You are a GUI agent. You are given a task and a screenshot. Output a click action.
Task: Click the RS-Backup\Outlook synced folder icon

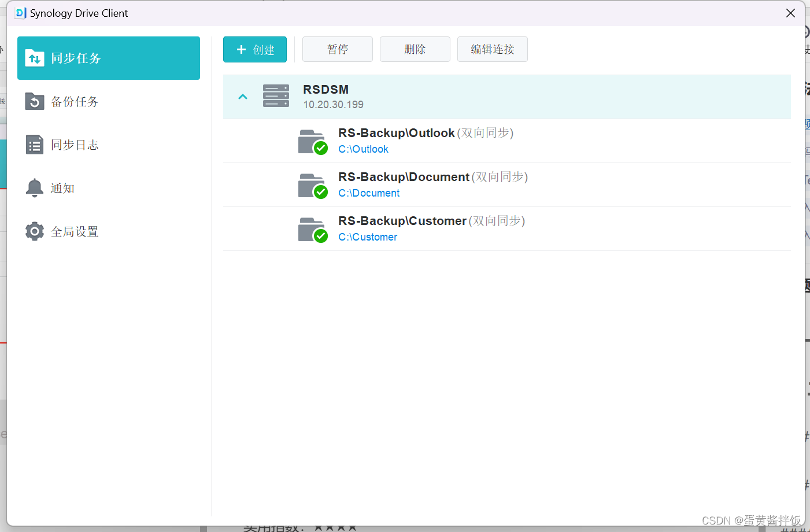[313, 142]
